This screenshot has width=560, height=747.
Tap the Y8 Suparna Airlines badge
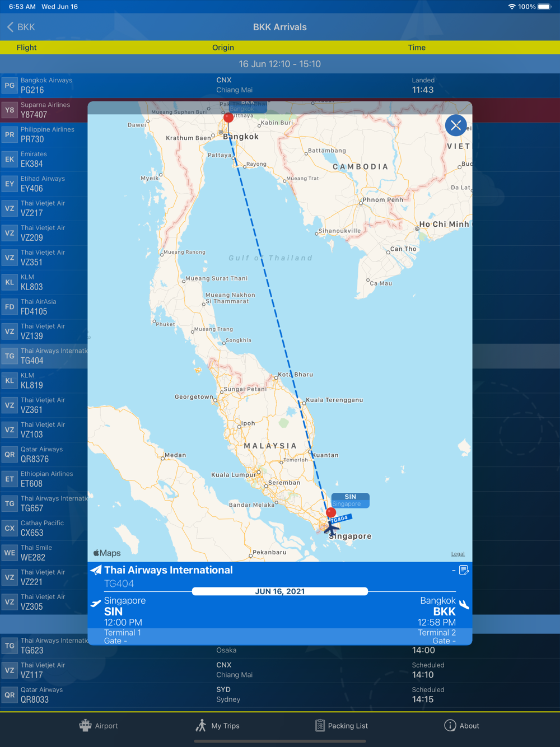[x=10, y=110]
